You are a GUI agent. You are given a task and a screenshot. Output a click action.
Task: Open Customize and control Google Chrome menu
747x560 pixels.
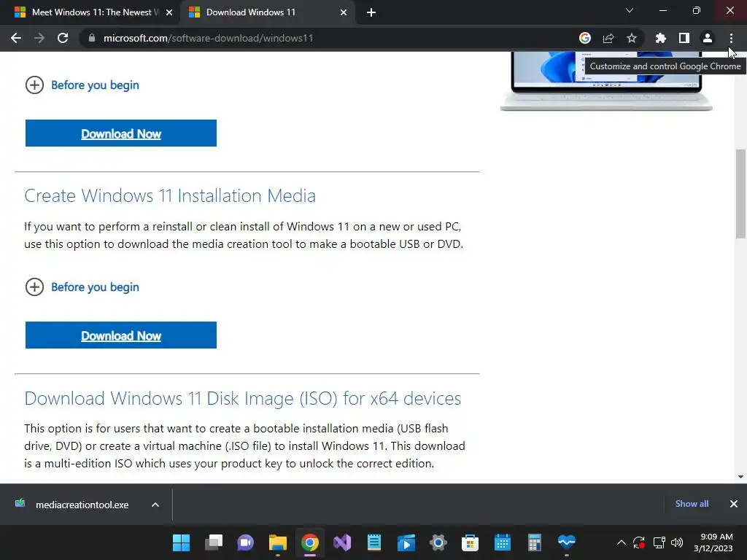tap(731, 38)
